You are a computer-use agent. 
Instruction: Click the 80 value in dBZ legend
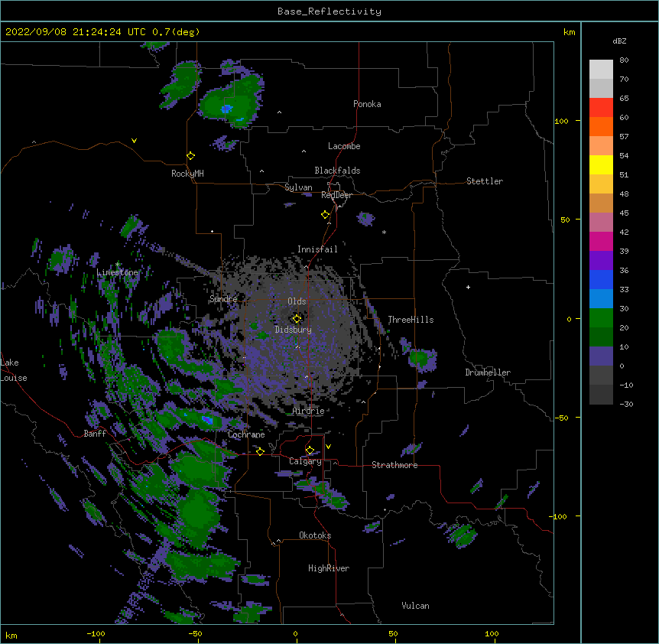click(624, 60)
